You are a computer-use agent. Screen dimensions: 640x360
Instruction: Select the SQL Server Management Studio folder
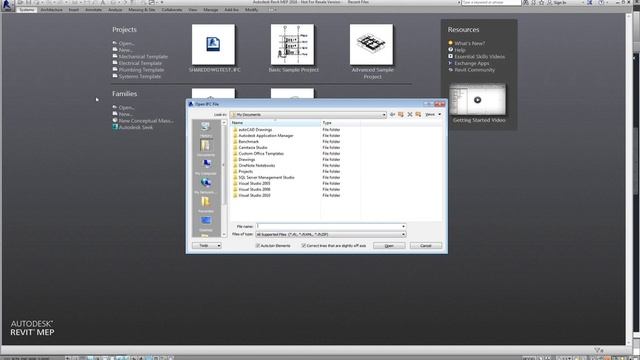pos(266,178)
